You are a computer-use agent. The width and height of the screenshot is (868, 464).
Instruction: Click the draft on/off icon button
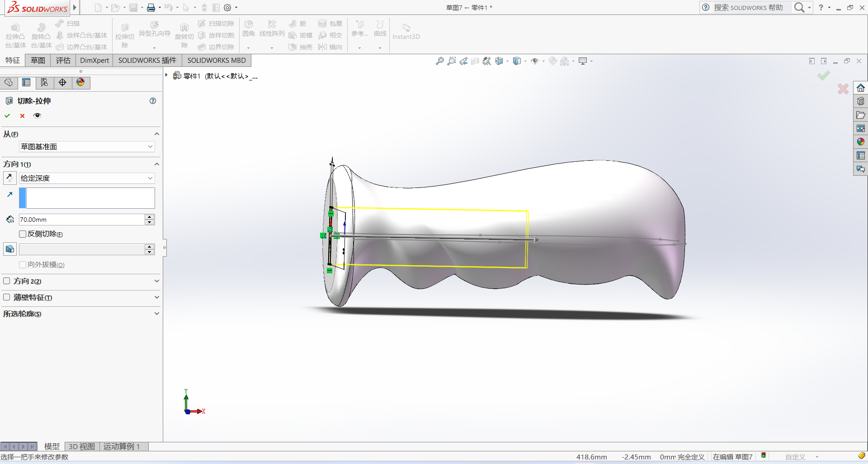coord(9,249)
